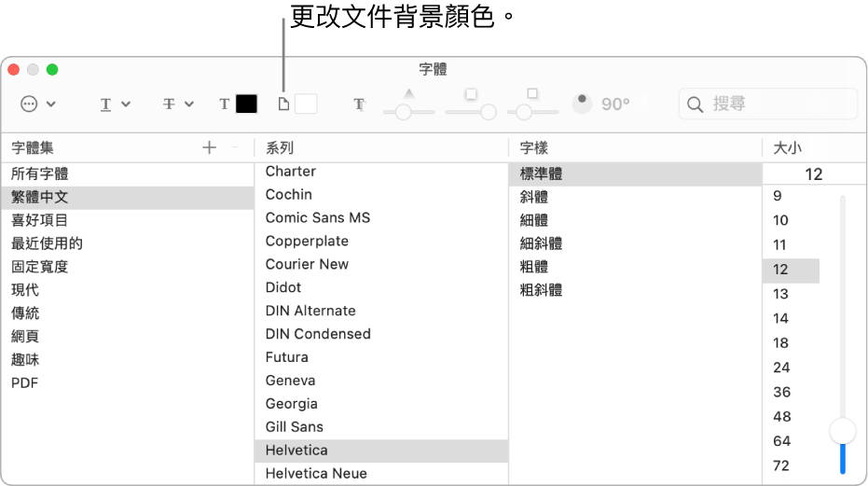Select the 標準體 typeface
Image resolution: width=868 pixels, height=486 pixels.
[x=635, y=174]
